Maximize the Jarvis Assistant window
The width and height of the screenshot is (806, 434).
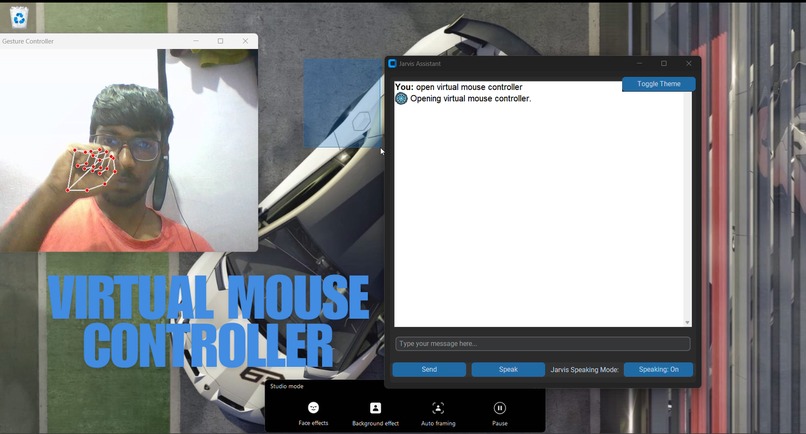(664, 63)
